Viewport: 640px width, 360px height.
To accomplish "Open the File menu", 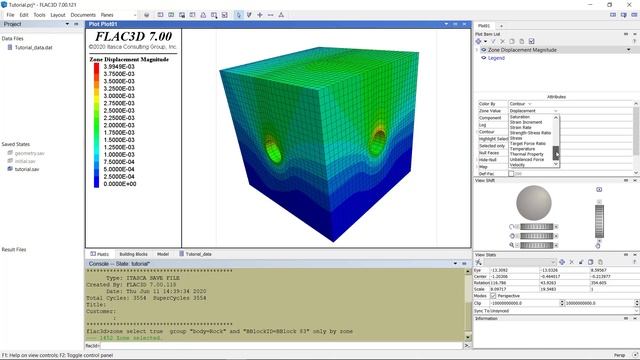I will [x=10, y=15].
